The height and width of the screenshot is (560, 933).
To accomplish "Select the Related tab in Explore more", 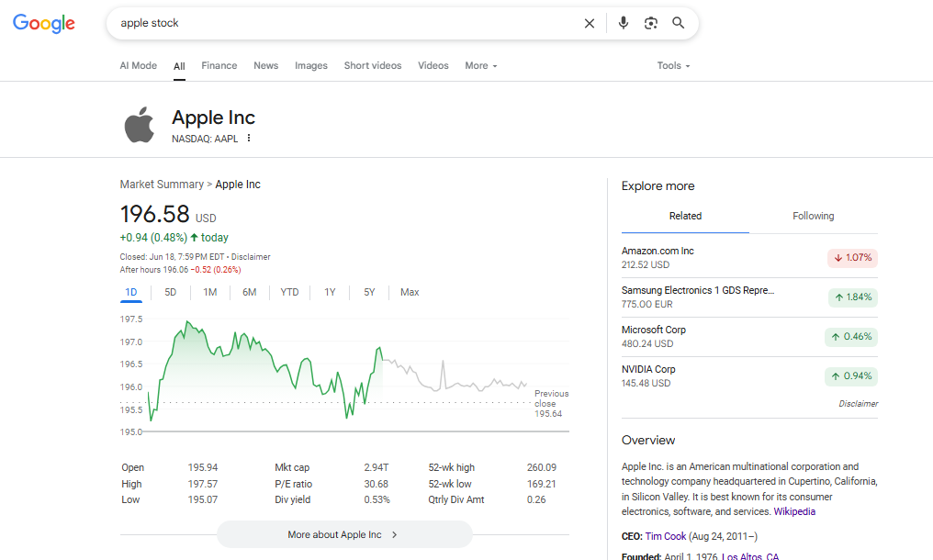I will pyautogui.click(x=685, y=216).
